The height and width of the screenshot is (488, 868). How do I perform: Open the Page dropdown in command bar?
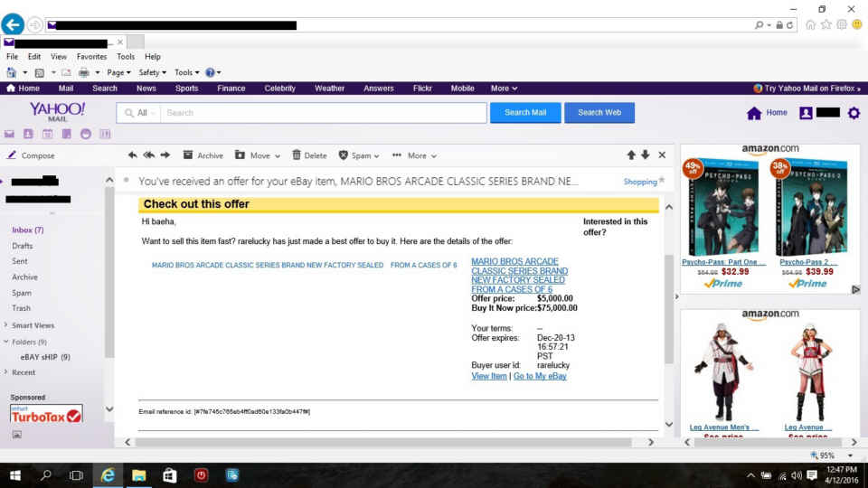pos(118,72)
